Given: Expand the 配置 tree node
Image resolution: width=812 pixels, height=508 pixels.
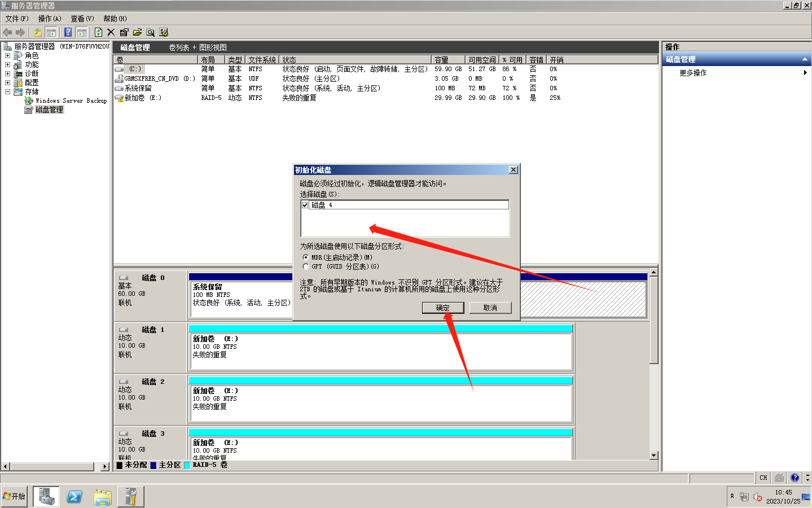Looking at the screenshot, I should click(x=7, y=82).
